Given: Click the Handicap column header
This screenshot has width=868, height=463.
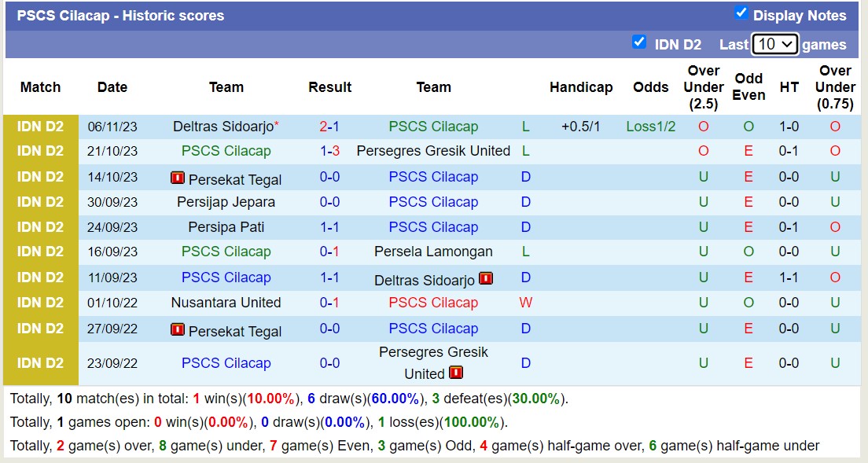Looking at the screenshot, I should click(x=581, y=87).
